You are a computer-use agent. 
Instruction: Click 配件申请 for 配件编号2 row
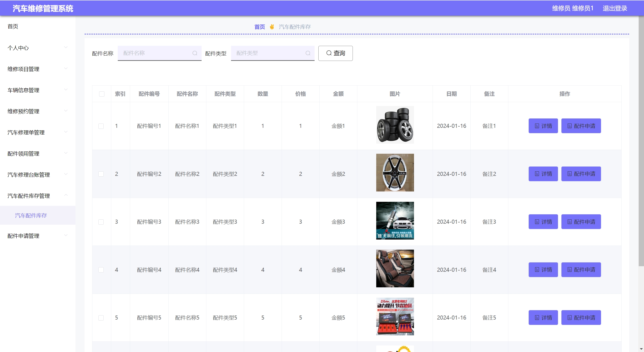[x=581, y=174]
